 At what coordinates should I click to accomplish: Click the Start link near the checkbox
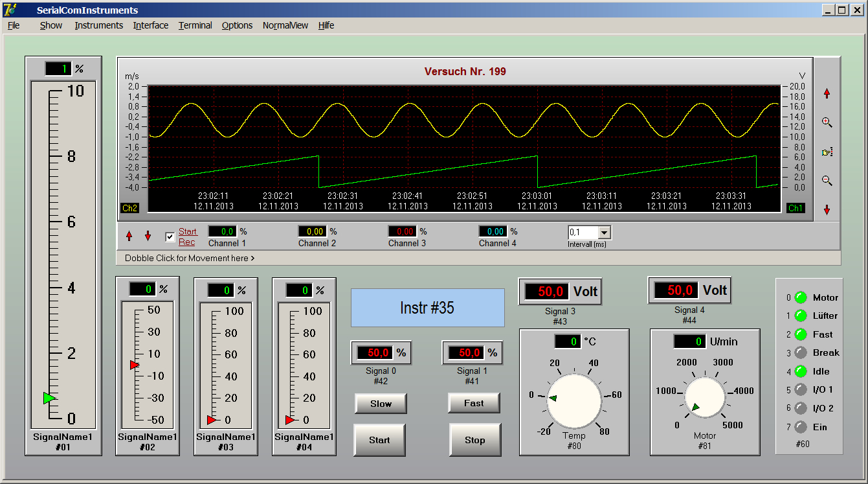(188, 232)
